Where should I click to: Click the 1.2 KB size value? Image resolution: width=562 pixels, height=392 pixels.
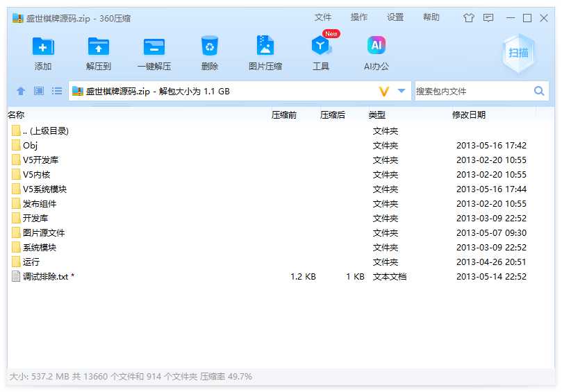(x=303, y=276)
